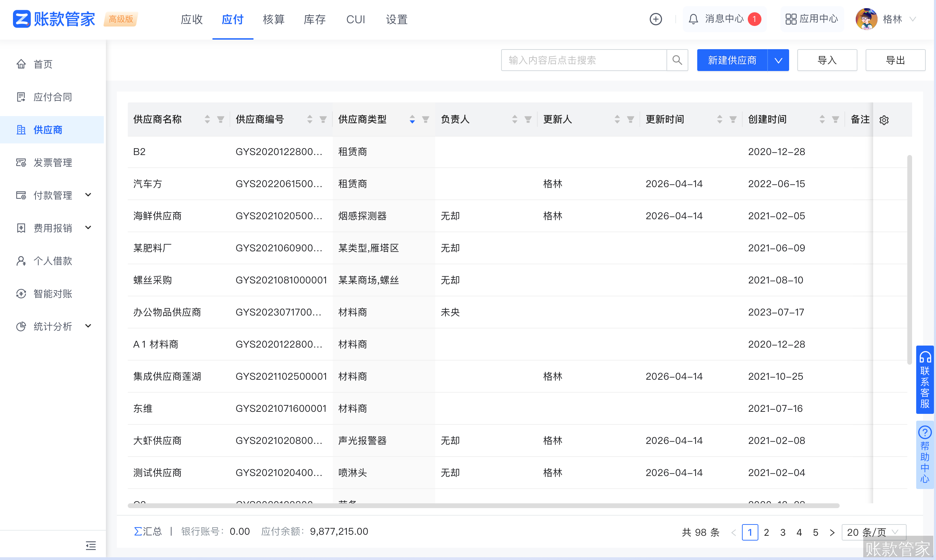Open the 首页 home icon in sidebar
The width and height of the screenshot is (936, 560).
pos(21,64)
